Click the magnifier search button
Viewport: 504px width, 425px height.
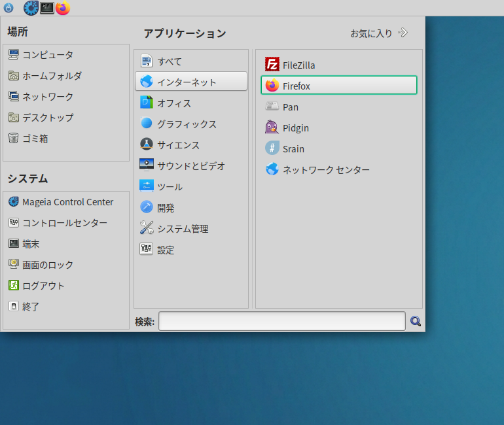(416, 321)
